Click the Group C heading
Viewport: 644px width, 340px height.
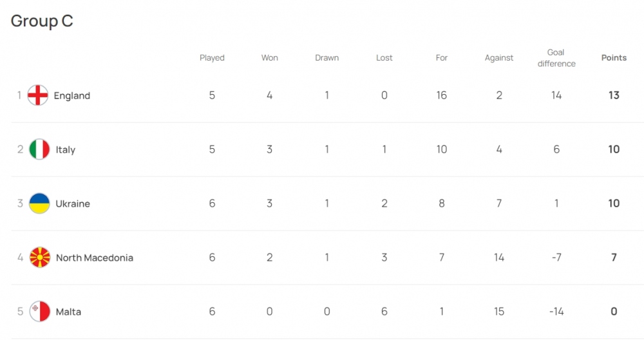point(42,21)
